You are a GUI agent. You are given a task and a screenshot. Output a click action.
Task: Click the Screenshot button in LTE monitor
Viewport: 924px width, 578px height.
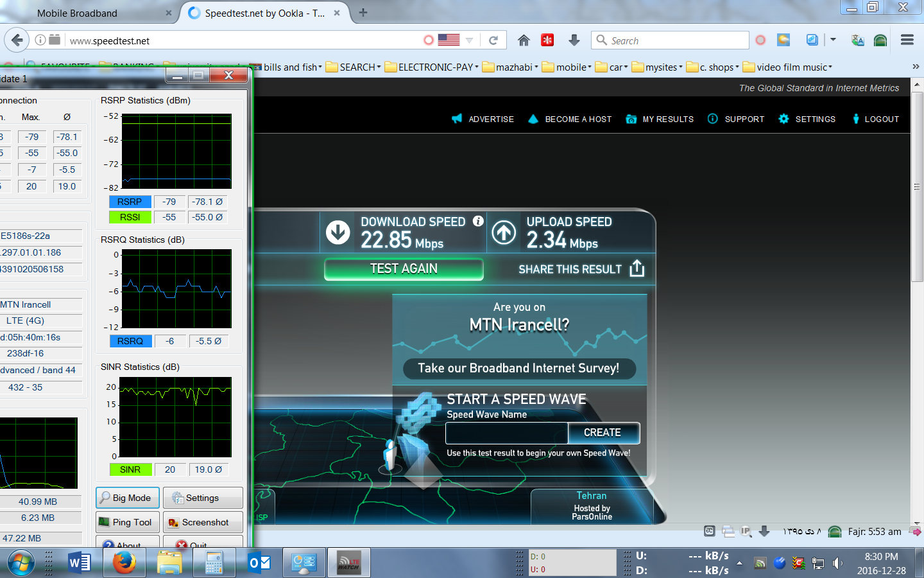[203, 522]
